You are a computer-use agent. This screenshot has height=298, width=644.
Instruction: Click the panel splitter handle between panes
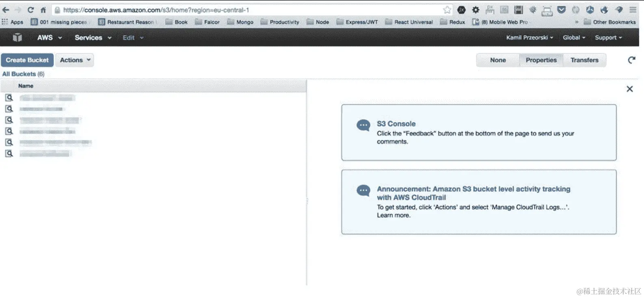click(307, 201)
